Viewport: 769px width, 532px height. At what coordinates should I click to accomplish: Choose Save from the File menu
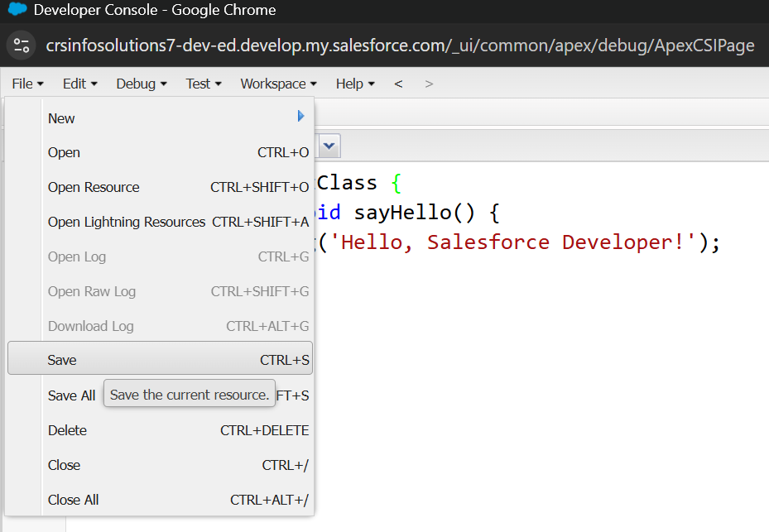point(62,360)
